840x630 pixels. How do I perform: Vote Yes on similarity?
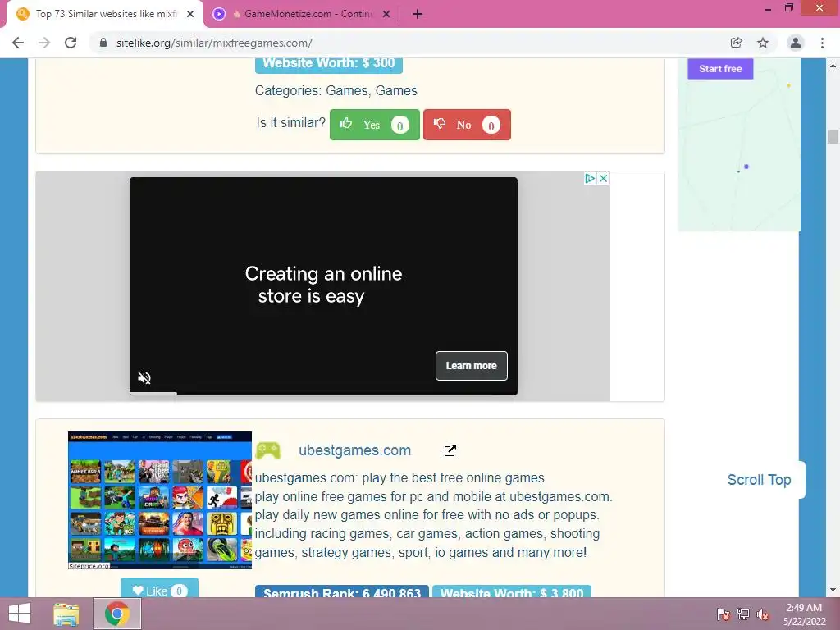click(x=374, y=125)
